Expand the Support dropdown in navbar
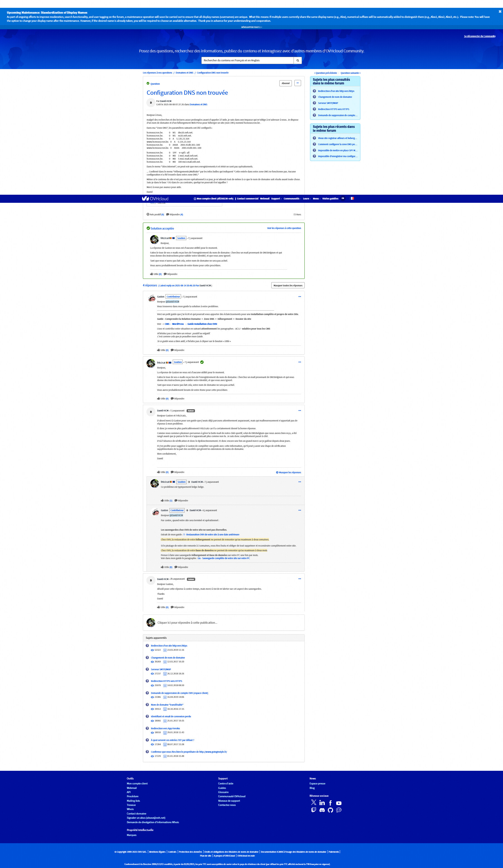The height and width of the screenshot is (868, 503). point(276,199)
